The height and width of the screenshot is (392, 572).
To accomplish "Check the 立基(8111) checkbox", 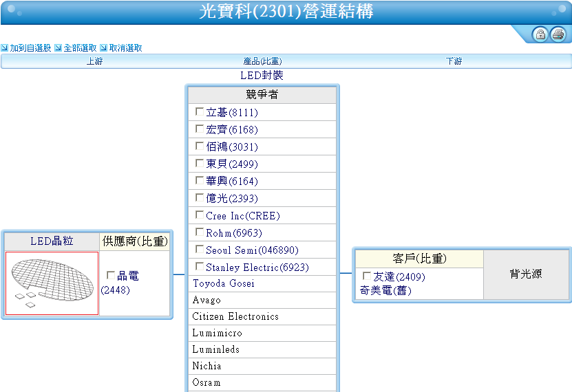I will 200,111.
